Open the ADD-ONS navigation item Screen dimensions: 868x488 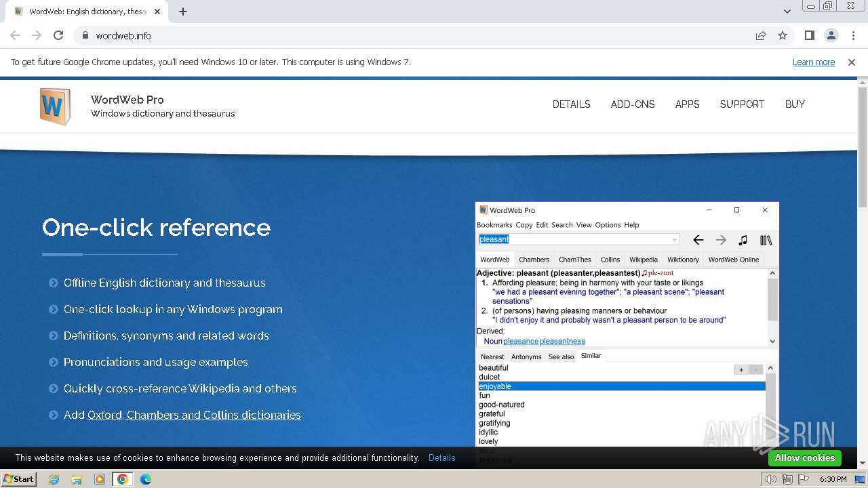pos(633,104)
